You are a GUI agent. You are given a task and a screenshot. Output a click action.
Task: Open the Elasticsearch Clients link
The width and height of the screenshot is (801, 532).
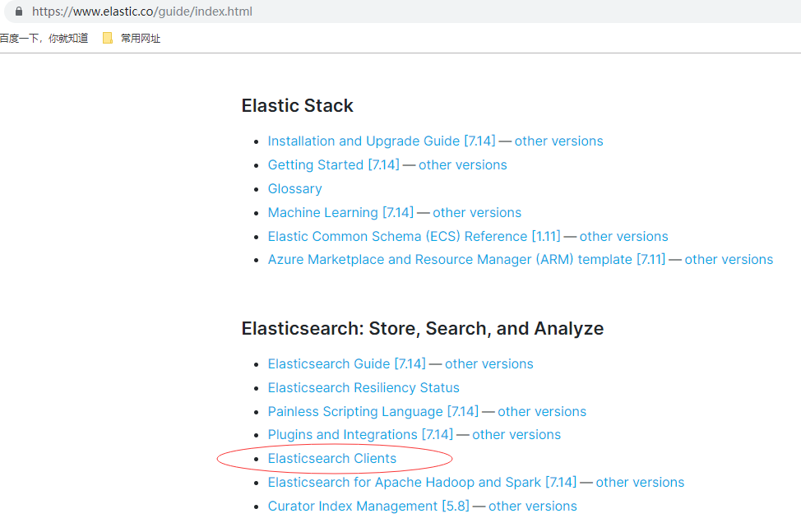332,459
